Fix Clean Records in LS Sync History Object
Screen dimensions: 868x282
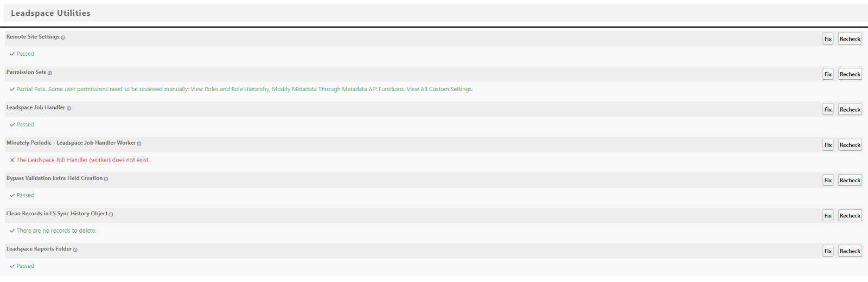(x=828, y=215)
